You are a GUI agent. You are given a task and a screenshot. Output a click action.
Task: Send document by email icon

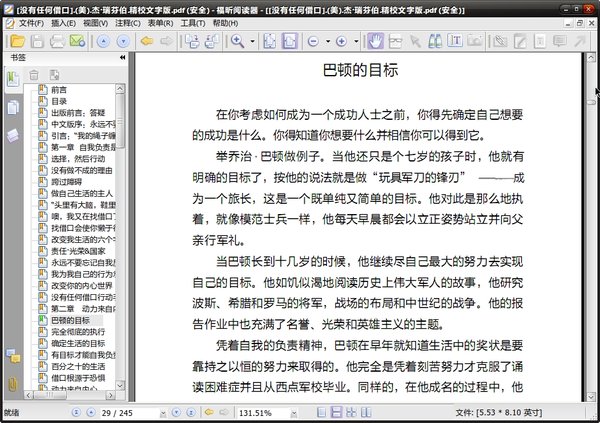point(77,41)
